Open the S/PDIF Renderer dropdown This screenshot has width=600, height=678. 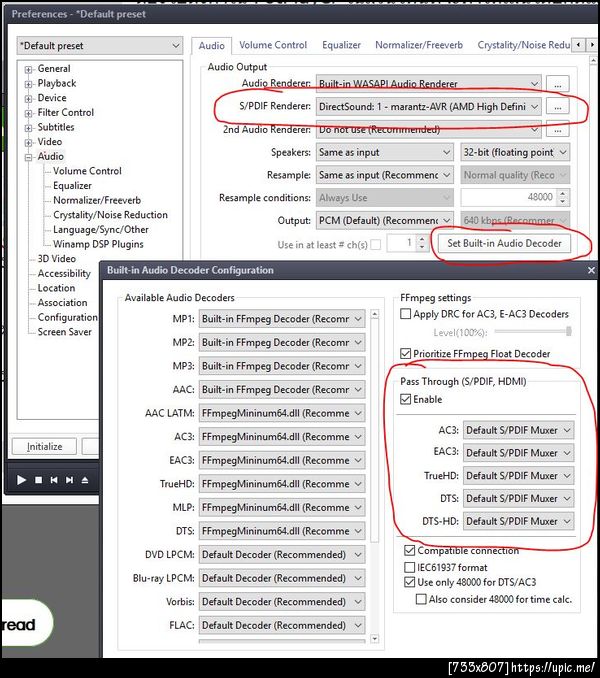(429, 106)
